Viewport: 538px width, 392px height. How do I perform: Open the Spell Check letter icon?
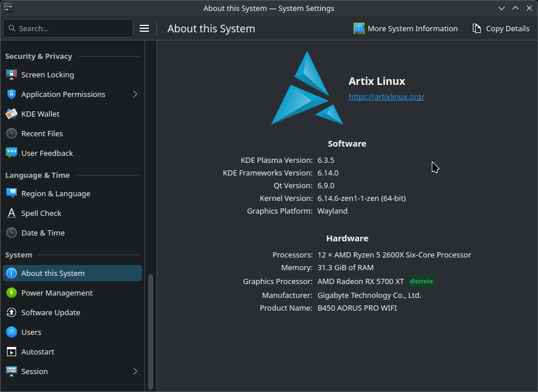pos(12,213)
